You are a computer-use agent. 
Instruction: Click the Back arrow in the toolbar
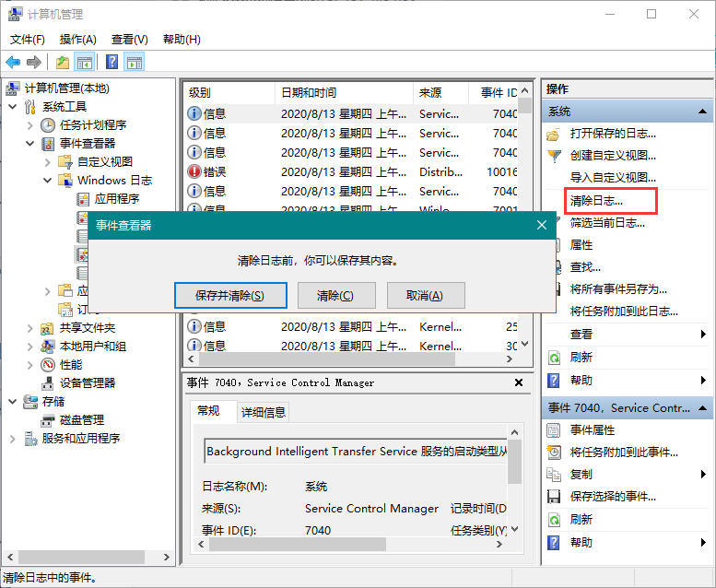[13, 62]
